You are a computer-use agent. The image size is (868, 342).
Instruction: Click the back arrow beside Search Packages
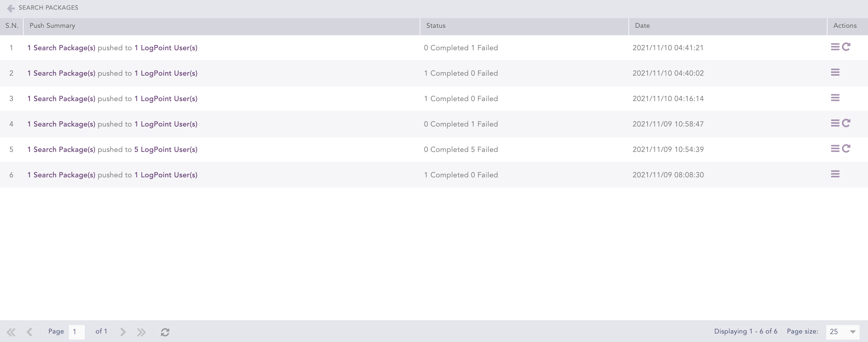click(11, 8)
